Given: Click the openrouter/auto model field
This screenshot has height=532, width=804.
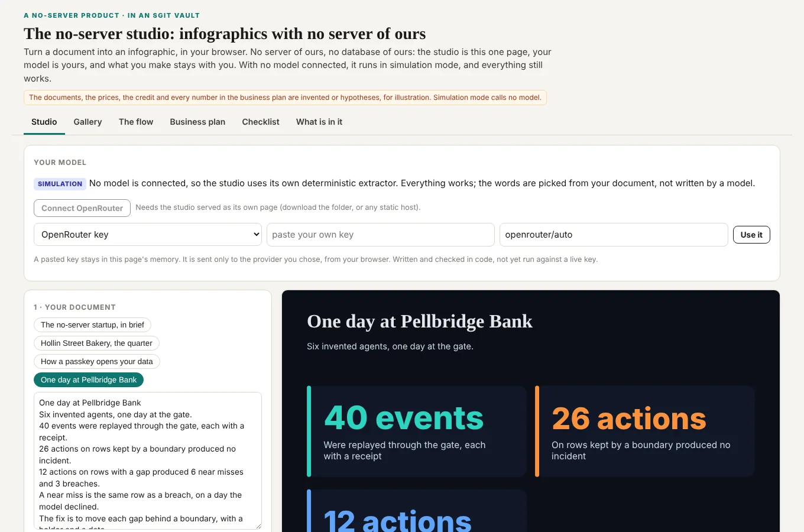Looking at the screenshot, I should tap(614, 235).
